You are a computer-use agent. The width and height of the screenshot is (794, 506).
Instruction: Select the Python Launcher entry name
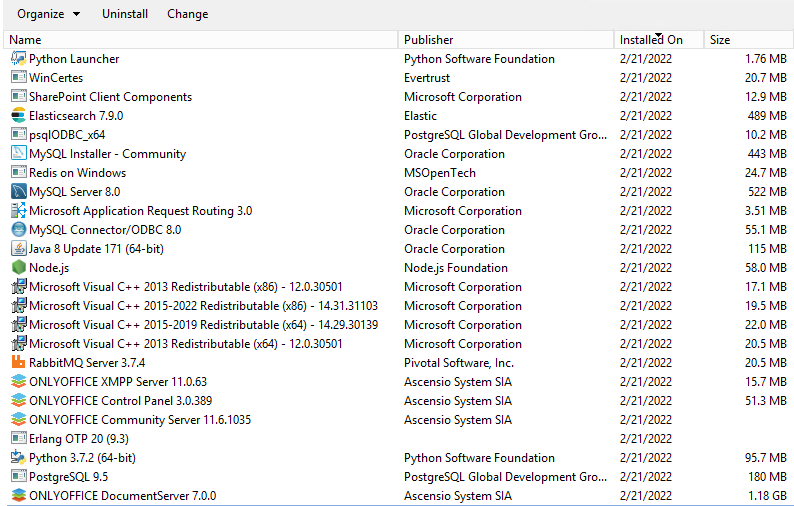(x=74, y=59)
